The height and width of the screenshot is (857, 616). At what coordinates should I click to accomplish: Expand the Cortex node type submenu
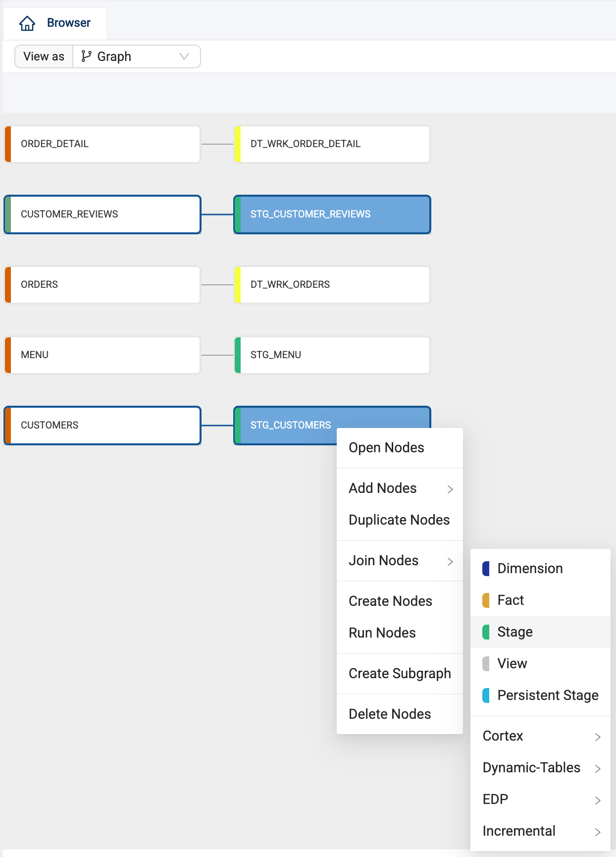pyautogui.click(x=540, y=736)
